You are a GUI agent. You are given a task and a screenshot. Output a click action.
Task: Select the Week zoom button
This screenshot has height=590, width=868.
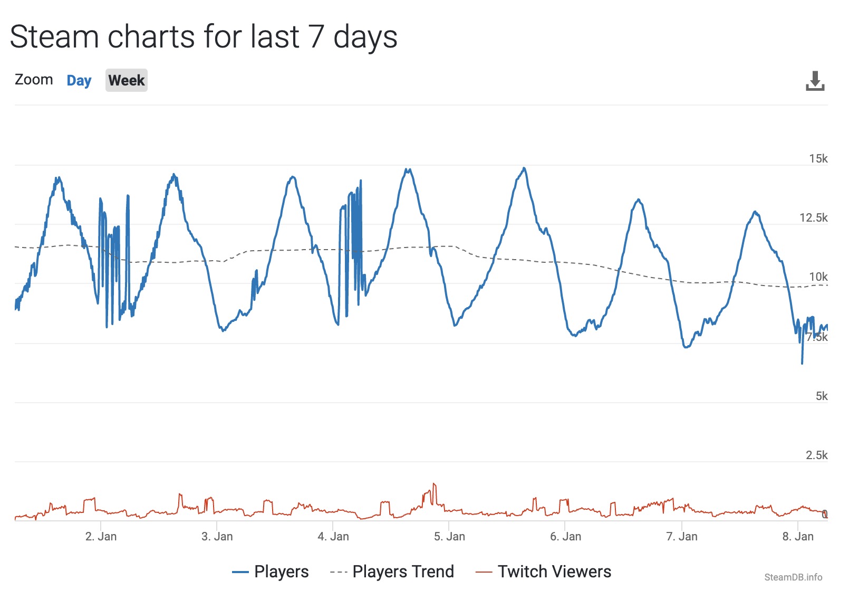[127, 81]
